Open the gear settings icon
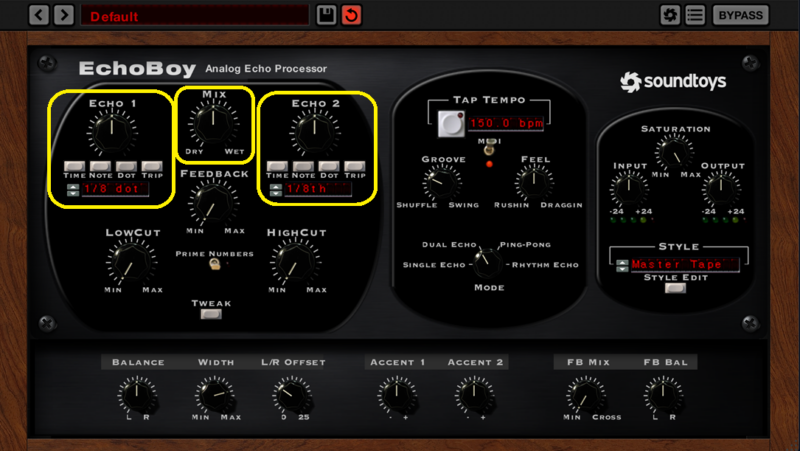The width and height of the screenshot is (800, 451). [670, 15]
